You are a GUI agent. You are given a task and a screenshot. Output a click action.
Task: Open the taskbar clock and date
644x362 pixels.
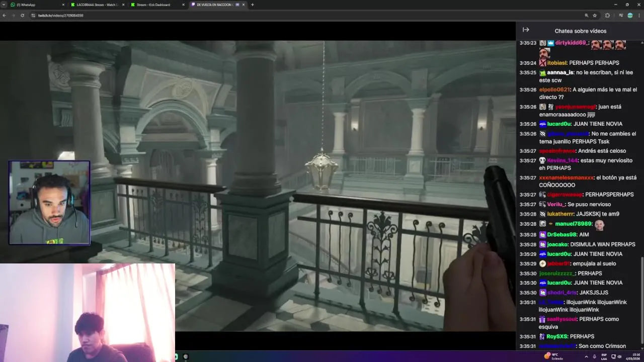click(633, 356)
